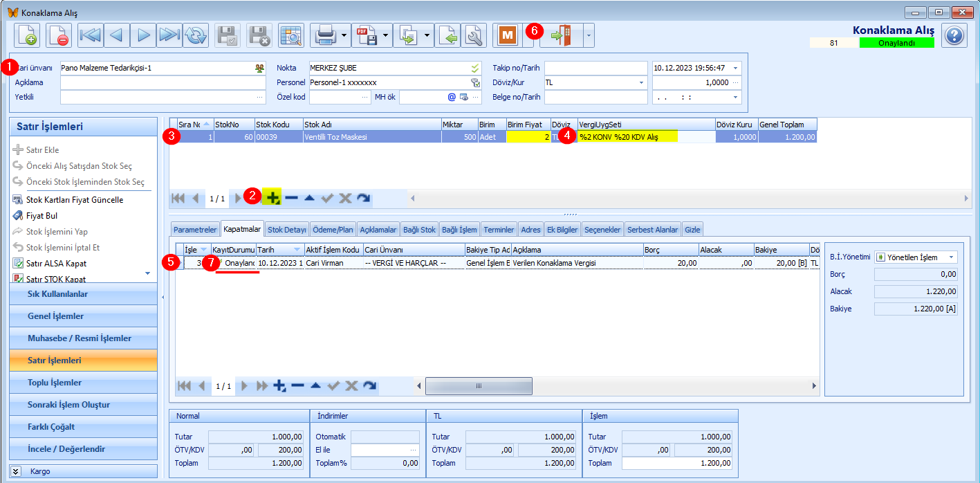The image size is (980, 483).
Task: Remove a row with the Kapatmalar grid minus icon
Action: (x=298, y=386)
